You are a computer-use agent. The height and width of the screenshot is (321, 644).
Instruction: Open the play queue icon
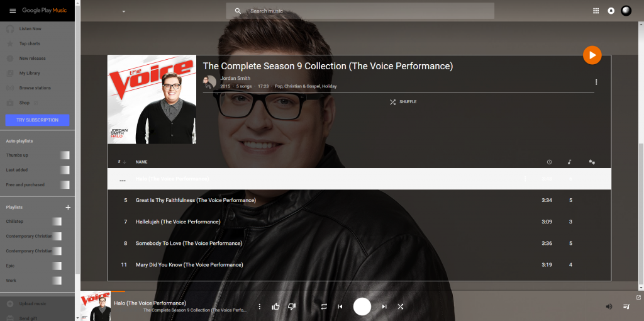pyautogui.click(x=627, y=307)
